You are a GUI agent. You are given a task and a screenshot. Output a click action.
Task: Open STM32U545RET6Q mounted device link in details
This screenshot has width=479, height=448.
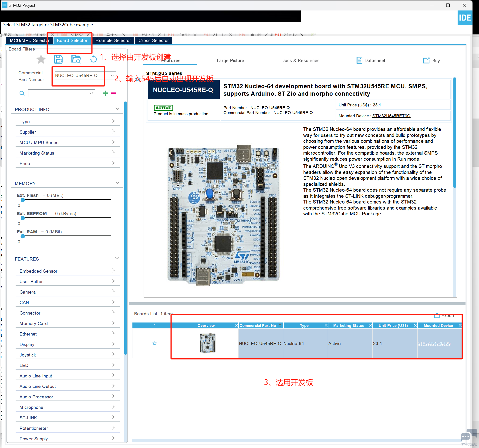(391, 116)
